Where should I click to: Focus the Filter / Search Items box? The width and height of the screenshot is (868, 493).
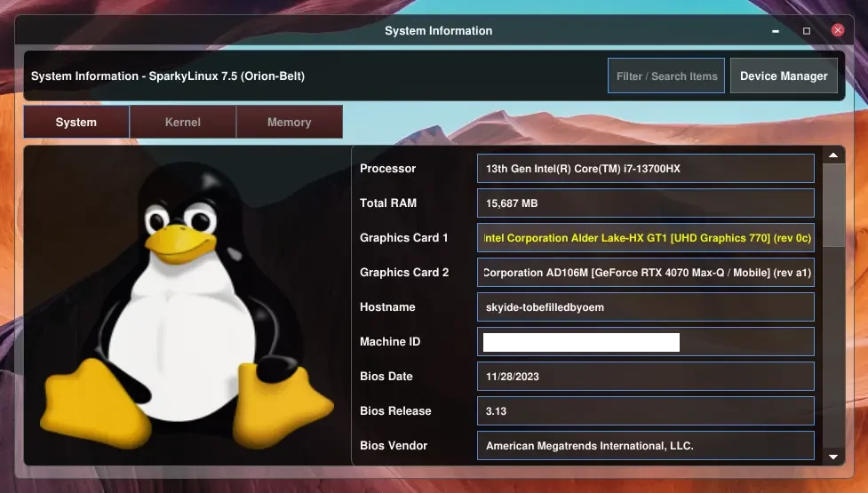(666, 76)
